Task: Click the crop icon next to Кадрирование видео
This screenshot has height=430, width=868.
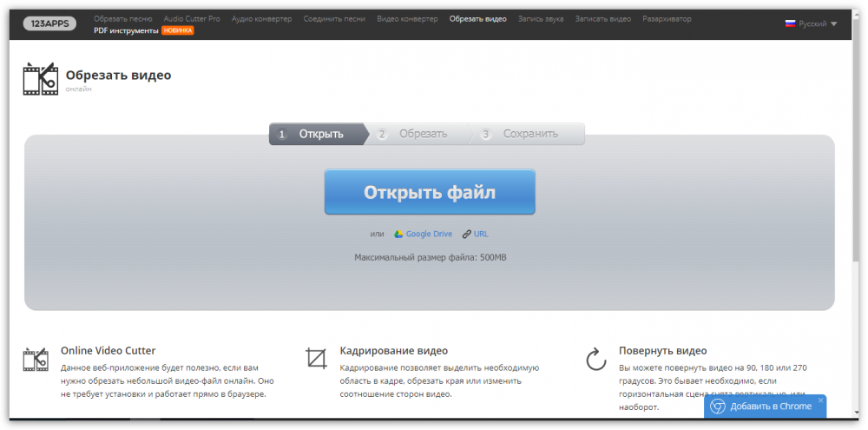Action: pyautogui.click(x=316, y=358)
